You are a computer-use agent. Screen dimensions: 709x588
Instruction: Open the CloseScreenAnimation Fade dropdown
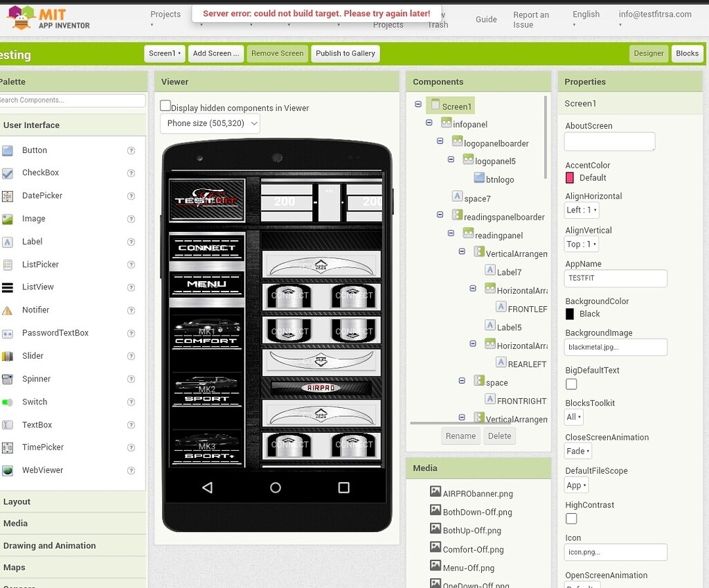click(x=577, y=451)
